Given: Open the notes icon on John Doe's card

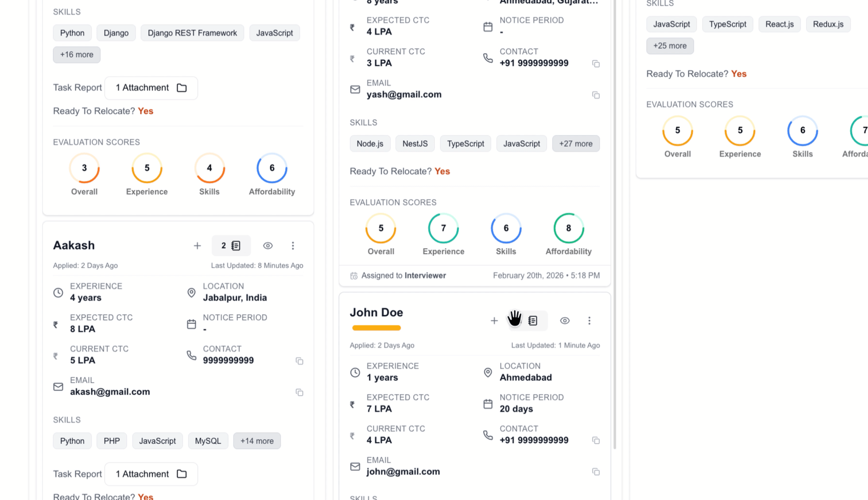Looking at the screenshot, I should 533,321.
